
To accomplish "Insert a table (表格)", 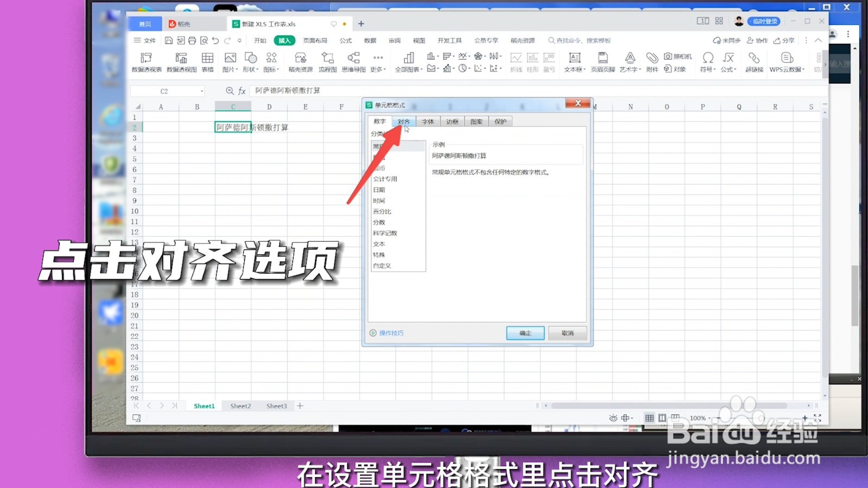I will [x=208, y=62].
